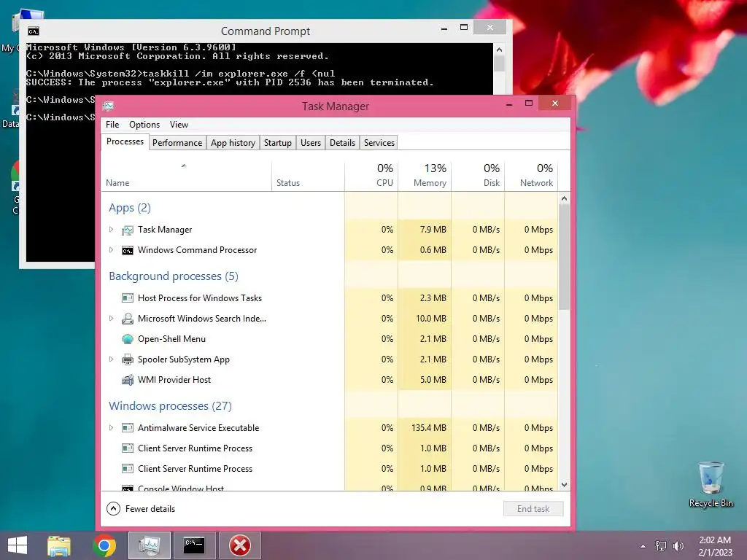Screen dimensions: 747x560
Task: Sort by the Network column header
Action: click(x=531, y=176)
